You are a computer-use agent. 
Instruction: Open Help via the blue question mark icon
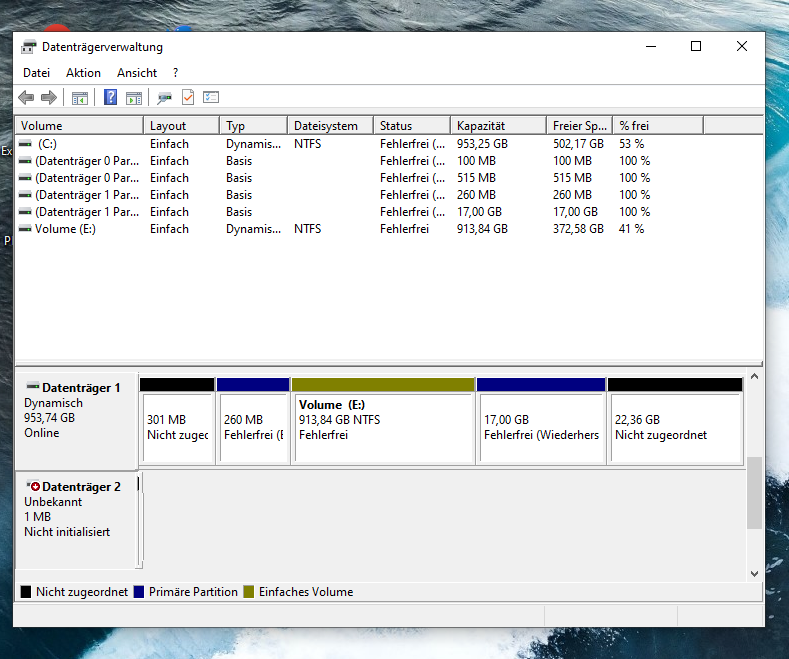(x=111, y=98)
